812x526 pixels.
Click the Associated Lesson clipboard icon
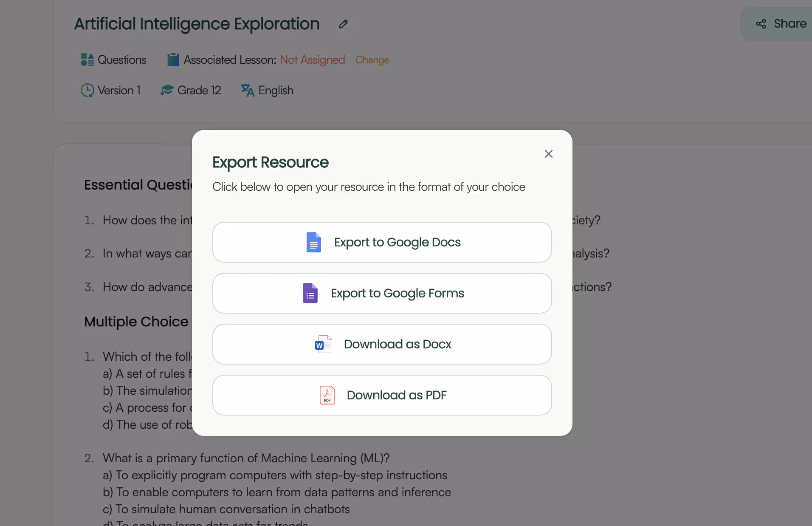[173, 59]
